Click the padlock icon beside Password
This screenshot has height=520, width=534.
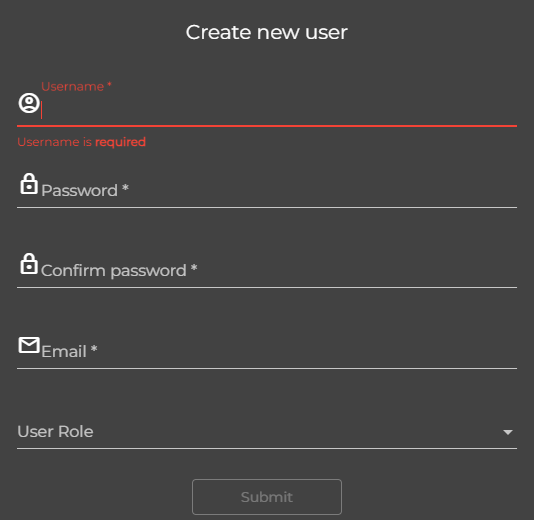tap(29, 184)
